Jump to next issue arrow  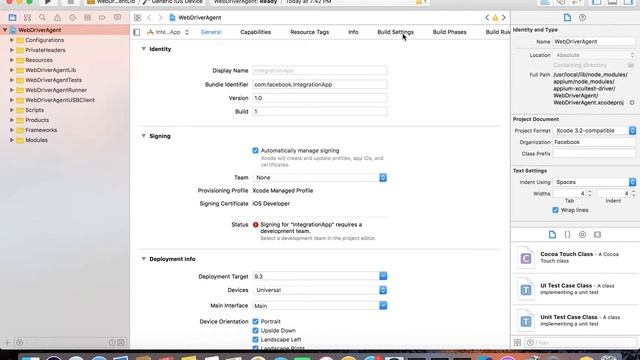(x=504, y=18)
